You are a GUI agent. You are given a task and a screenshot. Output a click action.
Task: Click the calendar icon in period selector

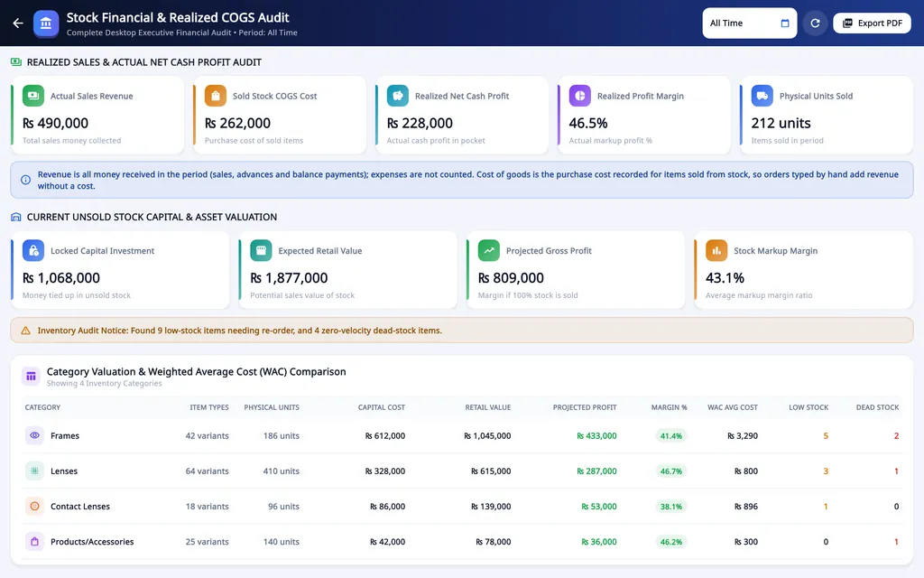click(x=784, y=23)
